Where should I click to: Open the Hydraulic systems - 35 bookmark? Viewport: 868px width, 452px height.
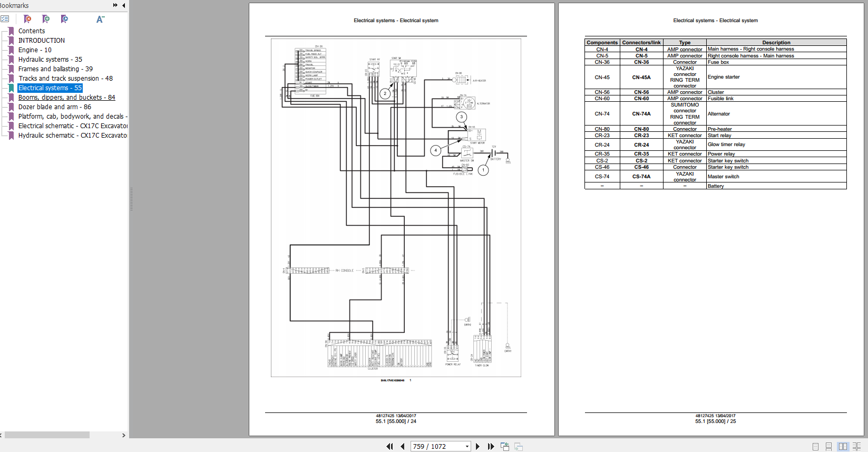(50, 60)
